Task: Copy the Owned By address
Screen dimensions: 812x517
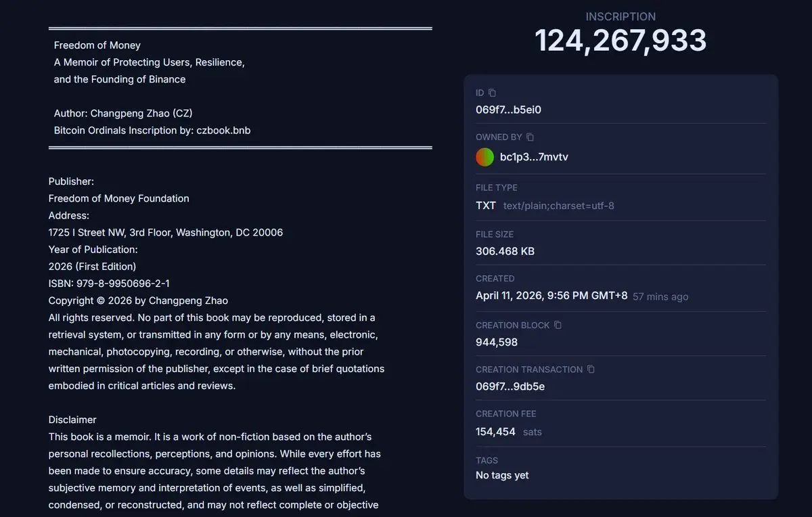Action: tap(530, 137)
